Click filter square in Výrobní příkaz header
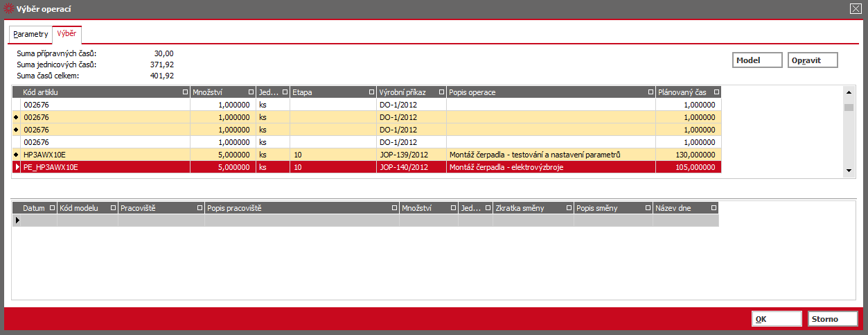868x335 pixels. pyautogui.click(x=440, y=92)
